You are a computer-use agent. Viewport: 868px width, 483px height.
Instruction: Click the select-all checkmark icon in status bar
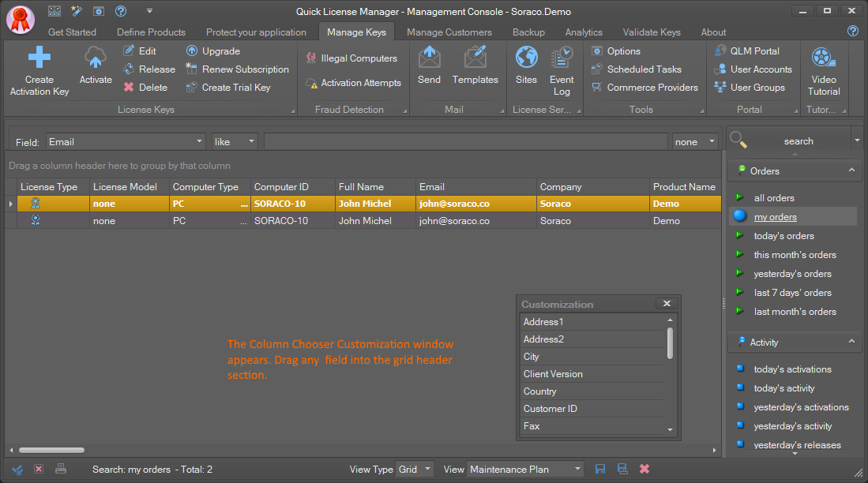coord(17,470)
